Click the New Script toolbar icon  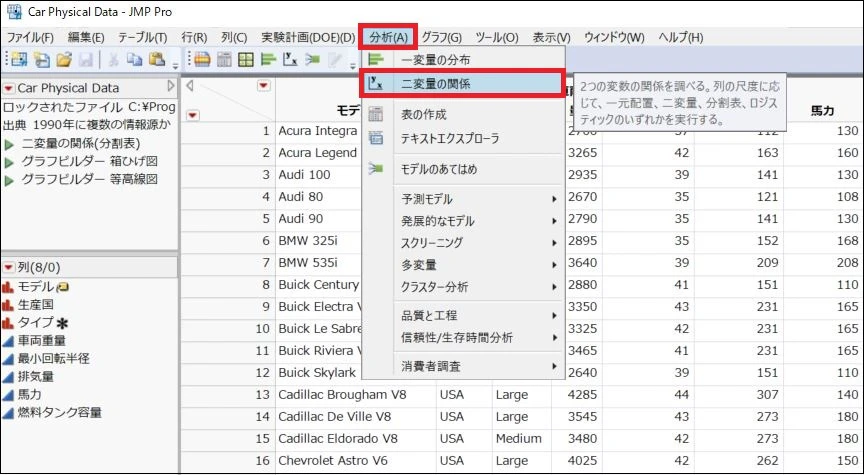click(x=42, y=60)
